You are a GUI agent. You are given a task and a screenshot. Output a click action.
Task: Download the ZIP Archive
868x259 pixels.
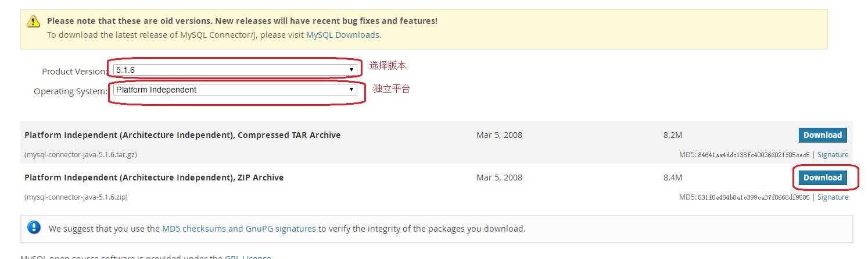pos(822,178)
